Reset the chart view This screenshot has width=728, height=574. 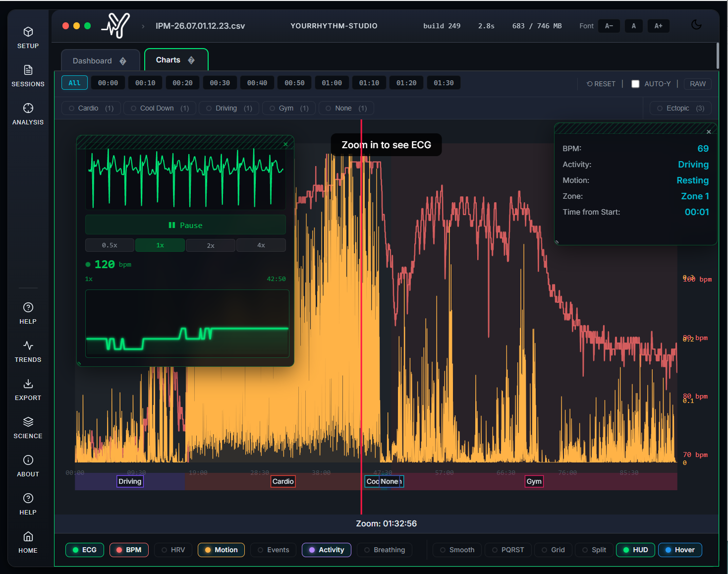[x=601, y=84]
